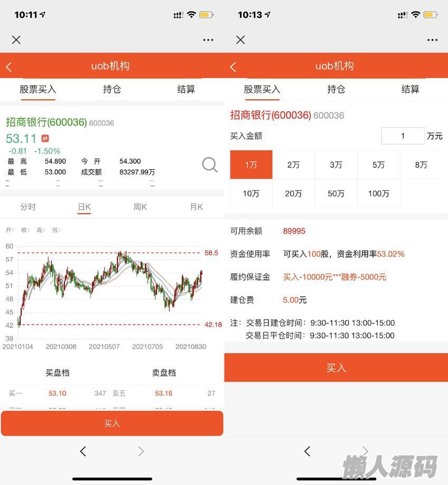Tap the right browser back chevron at bottom
448x485 pixels.
coord(307,451)
